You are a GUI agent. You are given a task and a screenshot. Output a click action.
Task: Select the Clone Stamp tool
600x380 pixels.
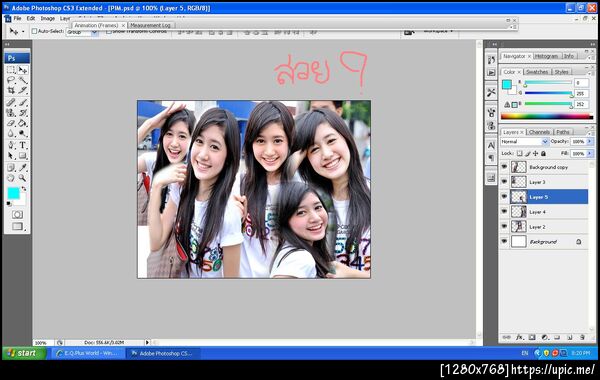point(11,113)
